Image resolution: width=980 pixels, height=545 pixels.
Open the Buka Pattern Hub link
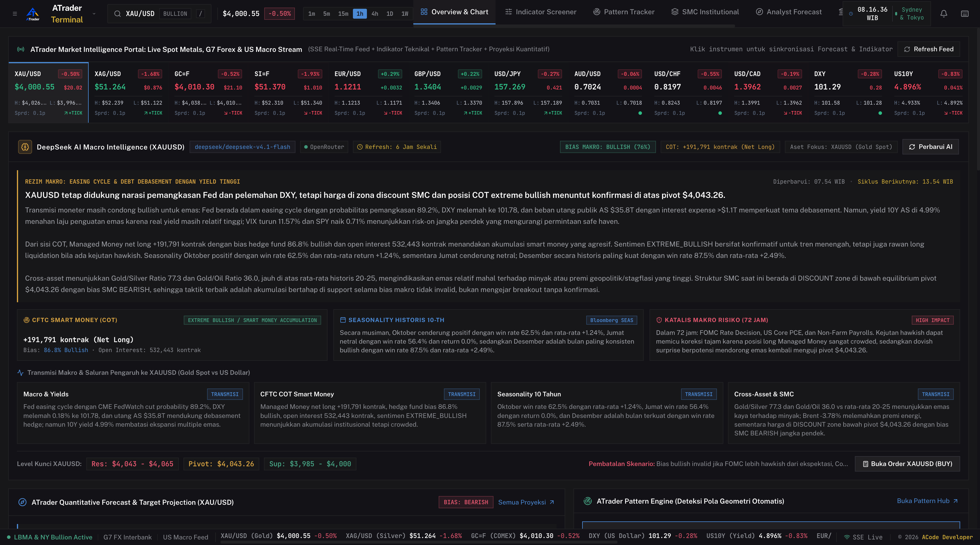coord(927,501)
